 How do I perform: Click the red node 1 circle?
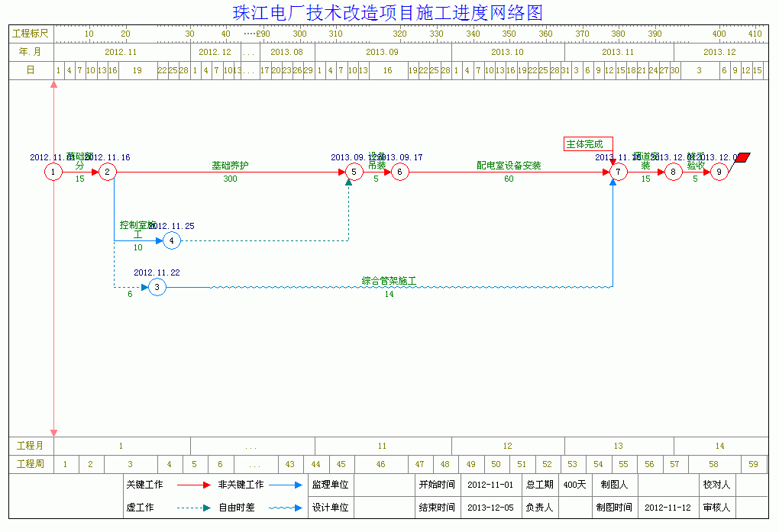(x=53, y=172)
